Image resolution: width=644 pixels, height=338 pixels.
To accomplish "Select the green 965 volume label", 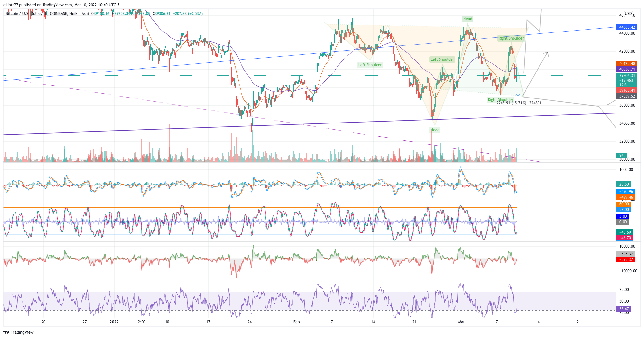I will click(x=622, y=155).
